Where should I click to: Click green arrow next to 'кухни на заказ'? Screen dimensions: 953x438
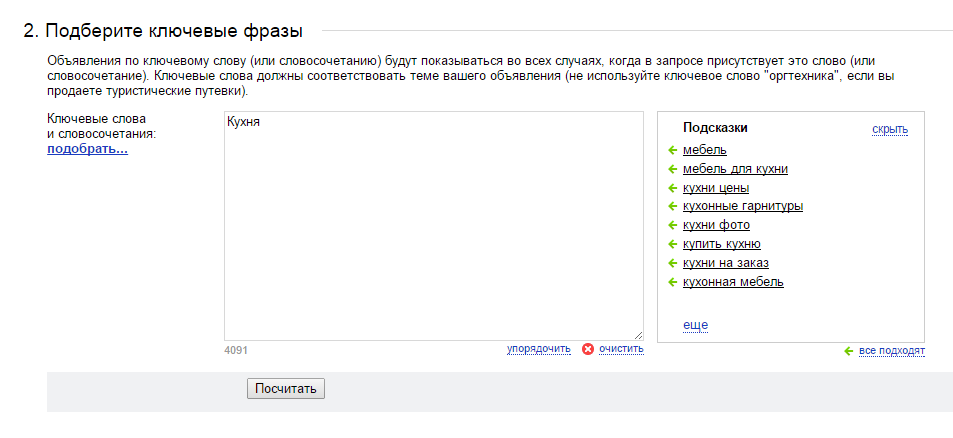tap(673, 263)
